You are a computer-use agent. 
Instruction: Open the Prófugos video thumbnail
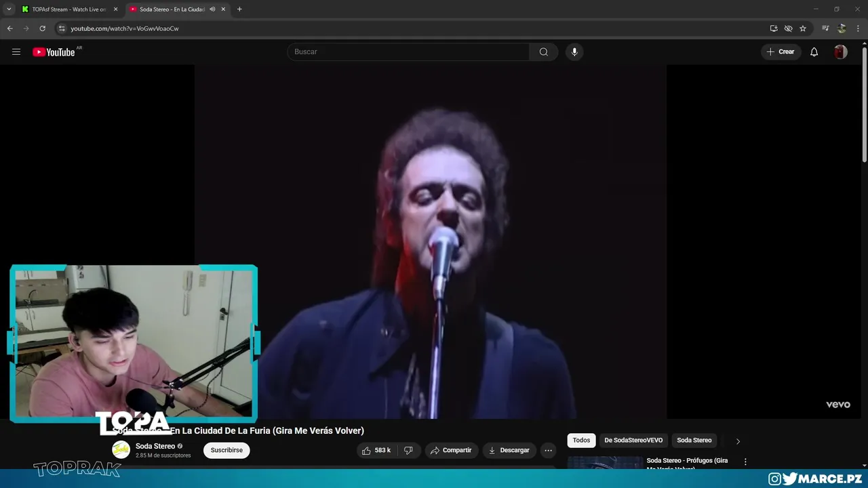point(605,463)
